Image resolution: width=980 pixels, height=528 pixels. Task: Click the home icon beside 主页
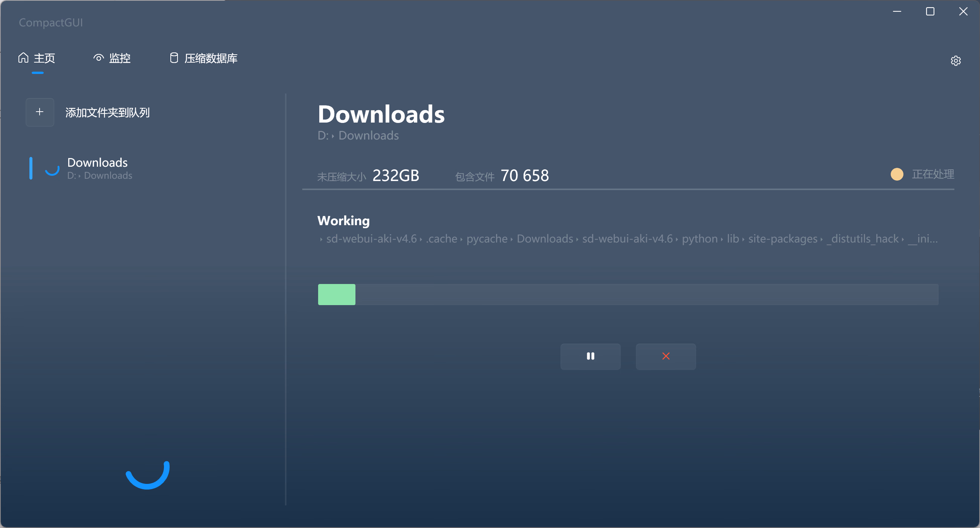pyautogui.click(x=24, y=57)
